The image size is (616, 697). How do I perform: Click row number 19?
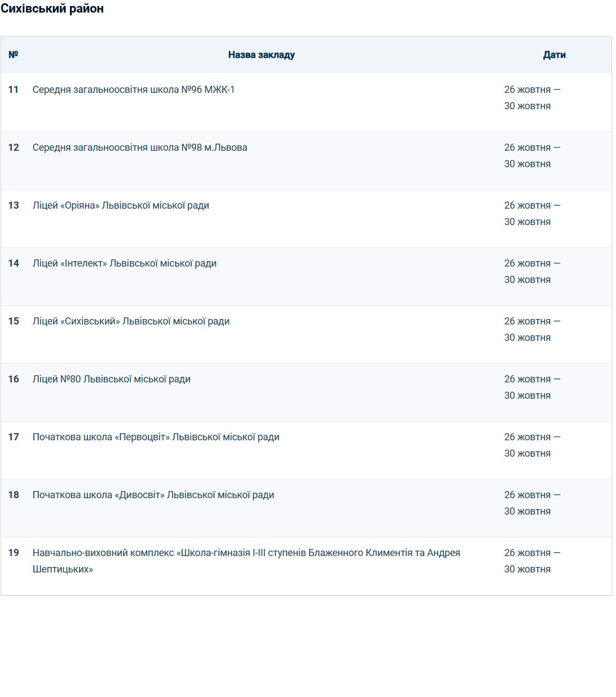(x=14, y=553)
